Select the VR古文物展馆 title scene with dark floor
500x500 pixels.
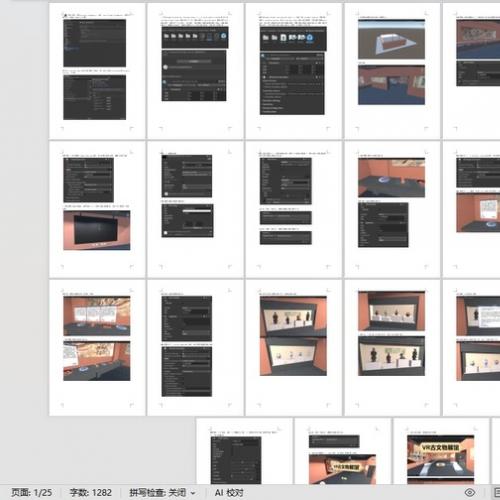coord(440,456)
